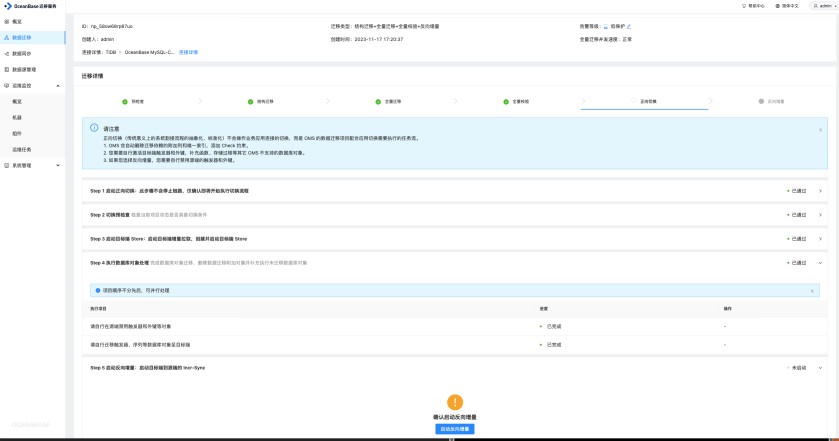Click the orange warning exclamation icon
Image resolution: width=839 pixels, height=441 pixels.
tap(455, 402)
